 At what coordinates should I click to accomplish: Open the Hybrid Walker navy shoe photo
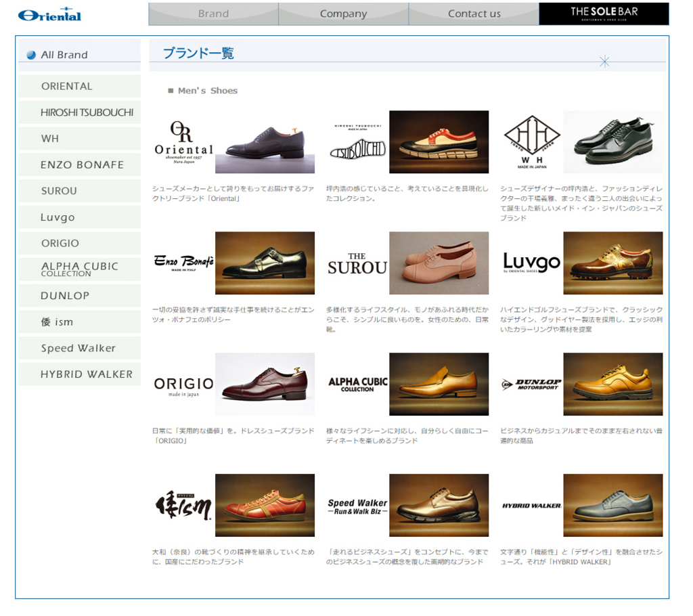point(613,506)
